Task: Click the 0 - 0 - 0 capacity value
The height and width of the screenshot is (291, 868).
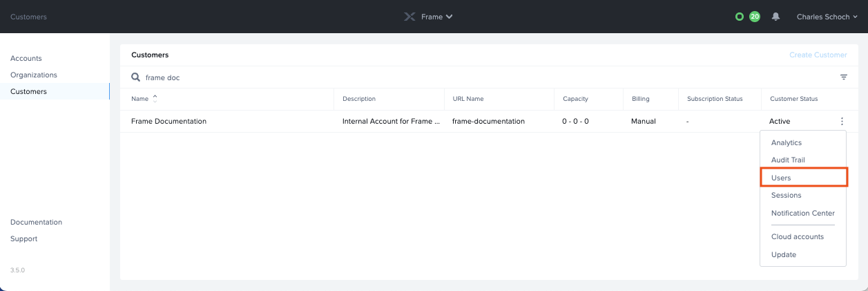Action: pos(575,121)
